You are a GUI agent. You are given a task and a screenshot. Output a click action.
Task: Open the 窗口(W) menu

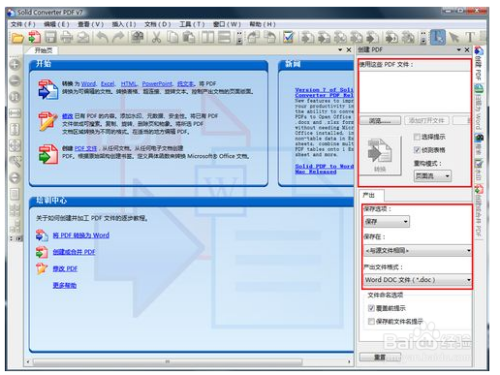(x=227, y=24)
